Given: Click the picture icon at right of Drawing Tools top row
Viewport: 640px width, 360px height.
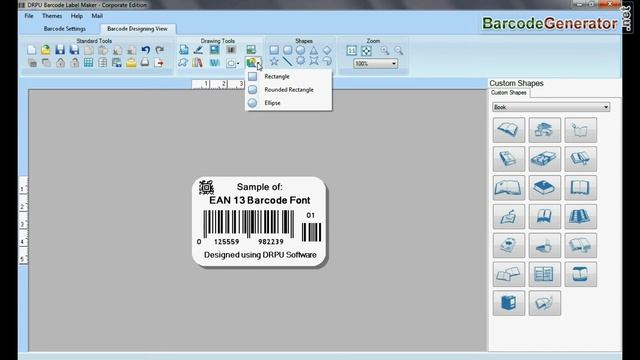Looking at the screenshot, I should coord(251,50).
